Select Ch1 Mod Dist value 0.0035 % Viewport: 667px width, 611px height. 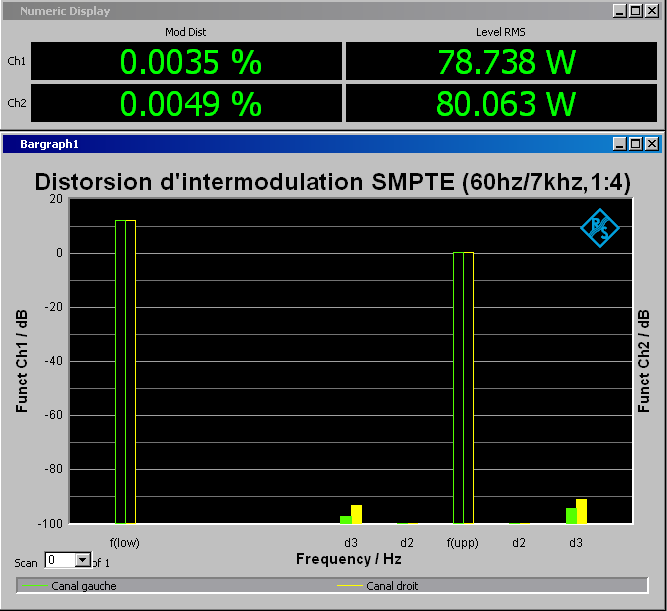(186, 61)
